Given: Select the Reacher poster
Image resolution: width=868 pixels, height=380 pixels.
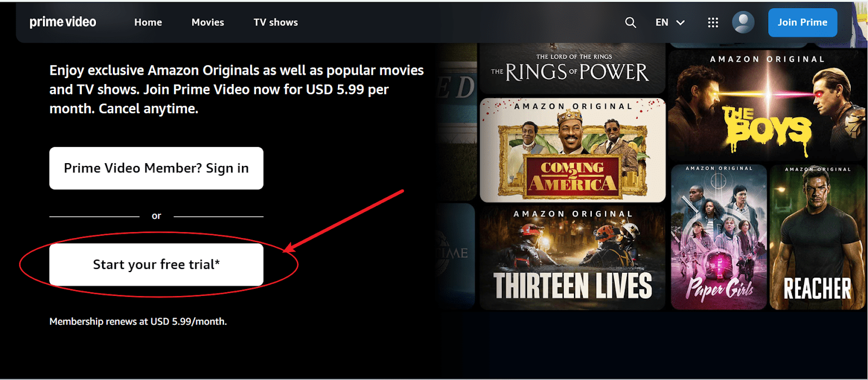Looking at the screenshot, I should (x=817, y=237).
